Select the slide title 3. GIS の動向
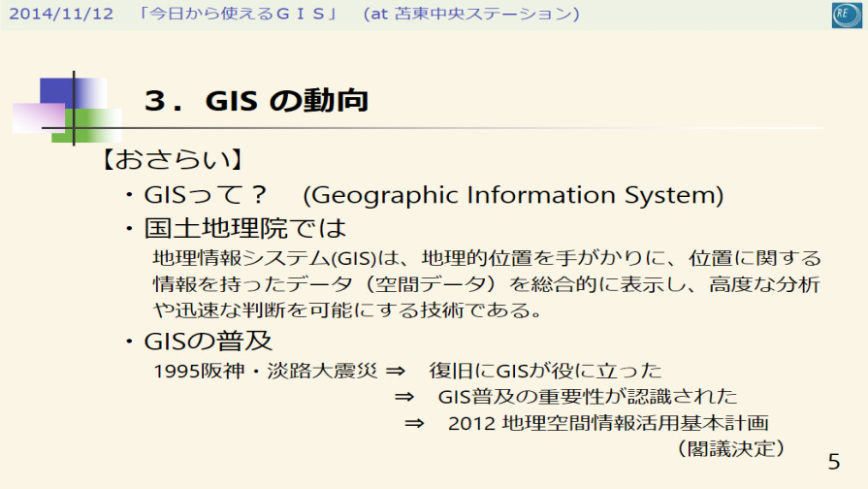This screenshot has width=868, height=489. 255,100
